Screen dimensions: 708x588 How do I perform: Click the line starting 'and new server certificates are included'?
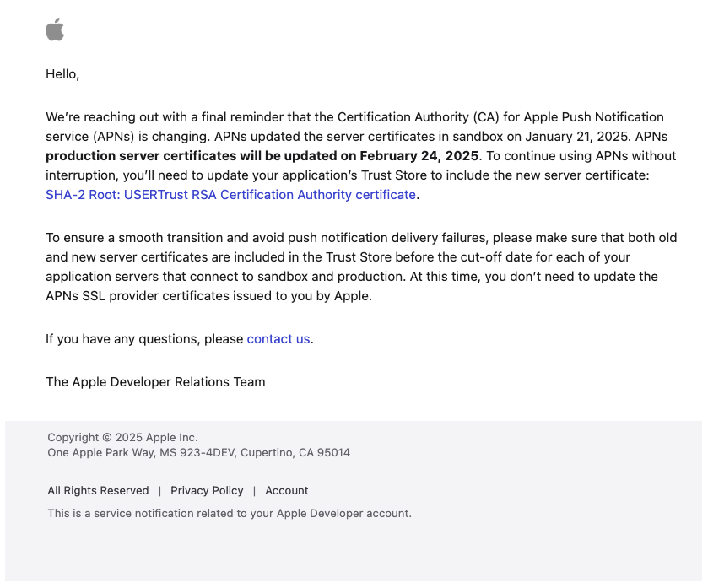tap(338, 257)
